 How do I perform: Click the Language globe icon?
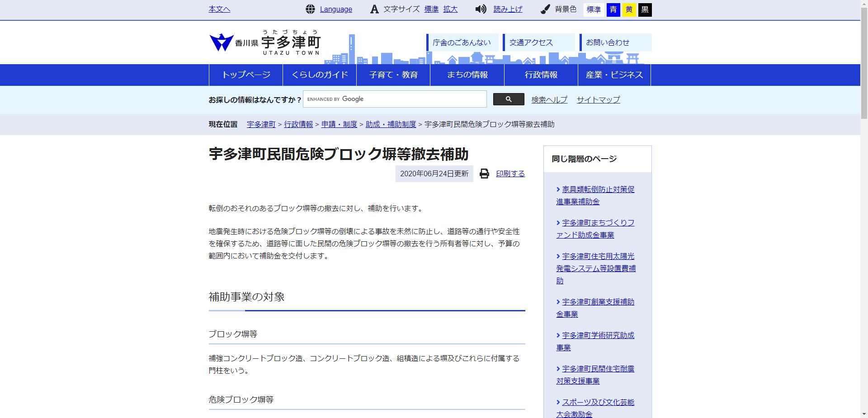[310, 9]
